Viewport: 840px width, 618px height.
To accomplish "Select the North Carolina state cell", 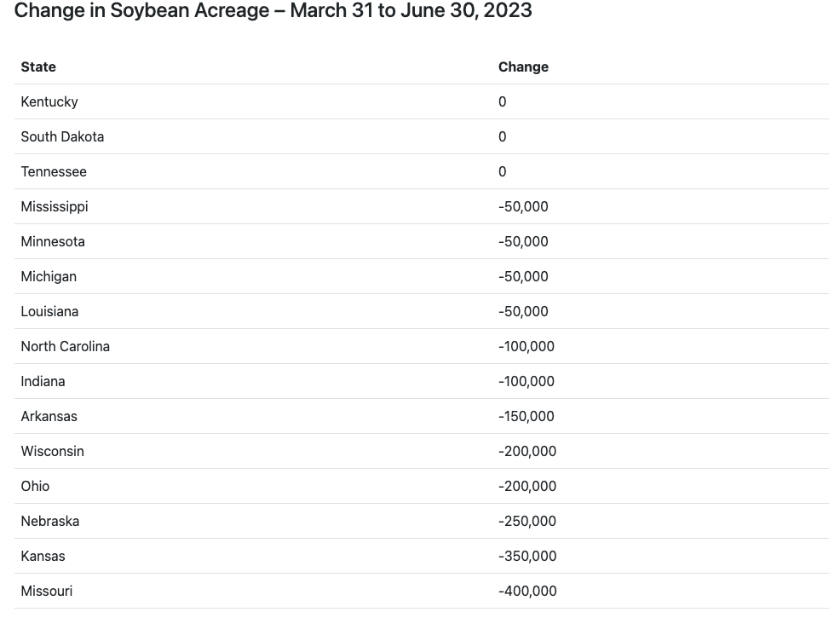I will (66, 346).
